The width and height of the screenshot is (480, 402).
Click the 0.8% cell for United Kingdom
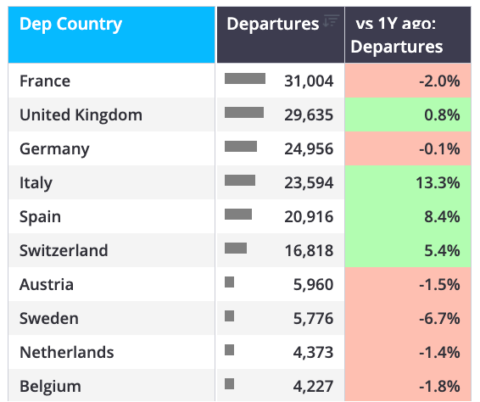pyautogui.click(x=408, y=115)
